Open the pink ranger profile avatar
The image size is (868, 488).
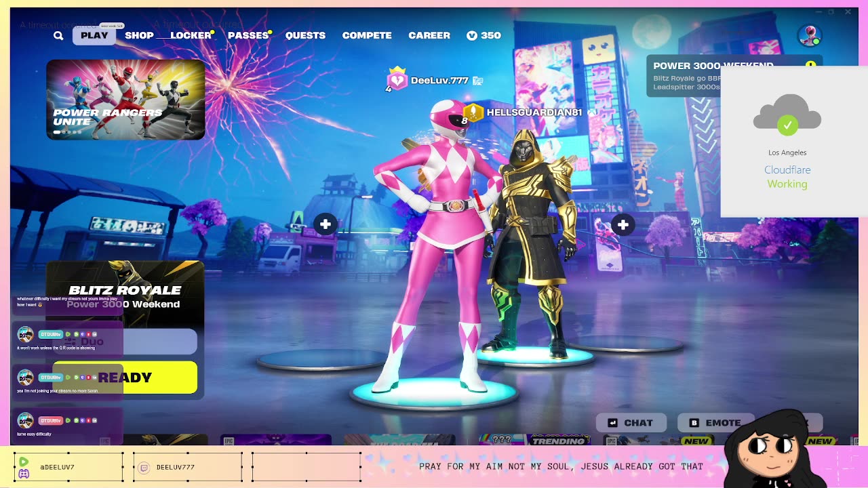click(809, 35)
